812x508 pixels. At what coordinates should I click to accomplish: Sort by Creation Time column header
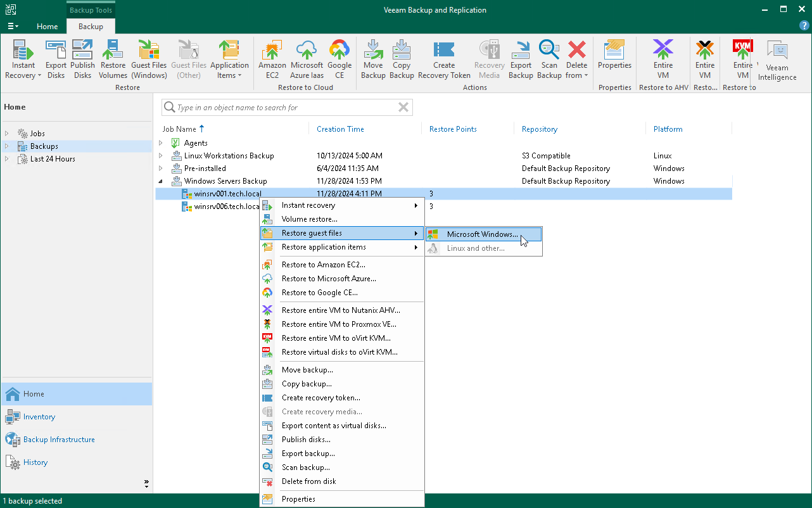click(340, 129)
